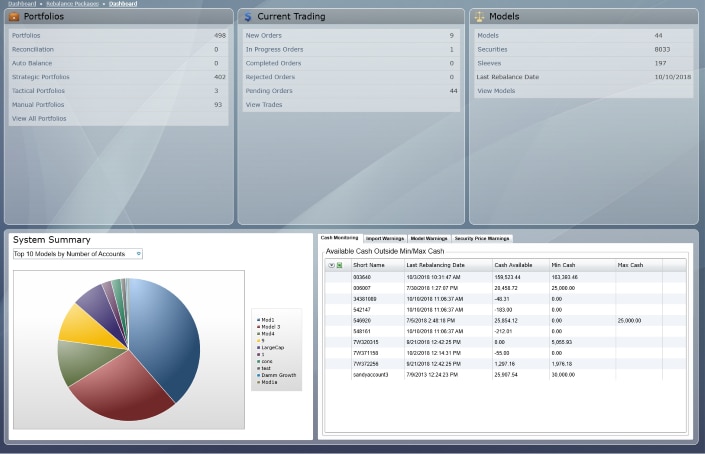Image resolution: width=705 pixels, height=454 pixels.
Task: Sort by the Cash Available column header
Action: tap(521, 265)
